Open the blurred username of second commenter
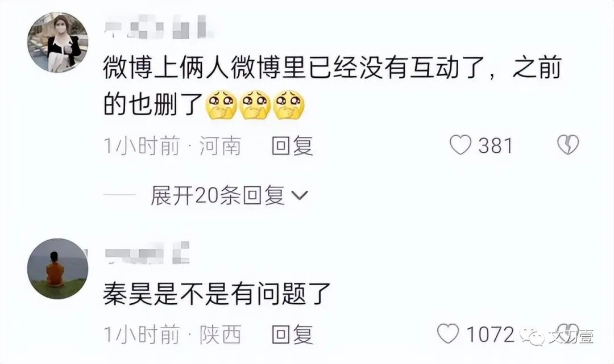 tap(147, 253)
